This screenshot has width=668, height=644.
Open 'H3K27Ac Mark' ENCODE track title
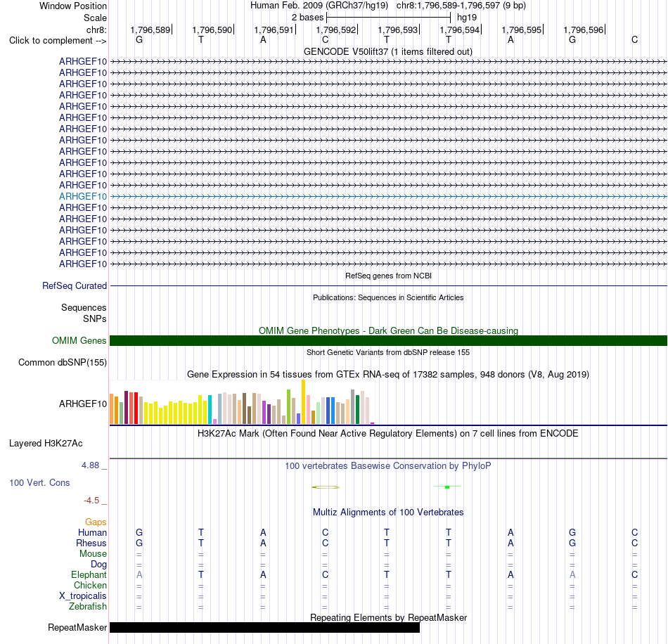click(x=388, y=434)
